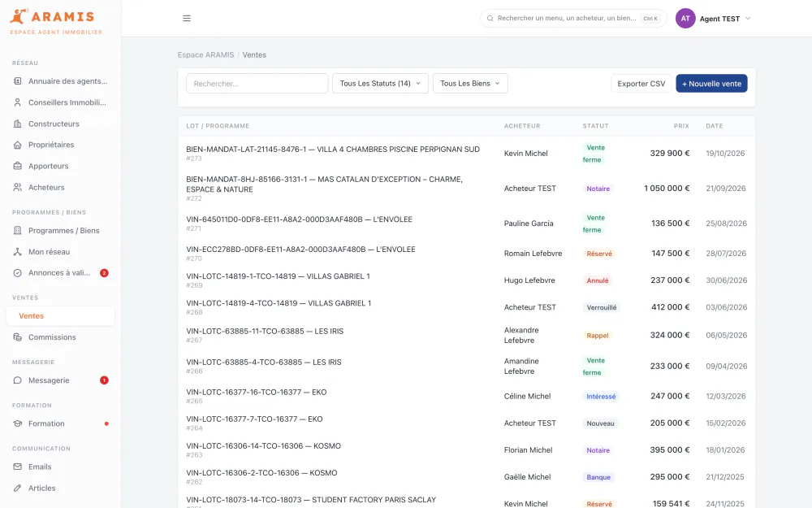Click the Intéressé status for Céline Michel
The height and width of the screenshot is (508, 812).
[601, 397]
